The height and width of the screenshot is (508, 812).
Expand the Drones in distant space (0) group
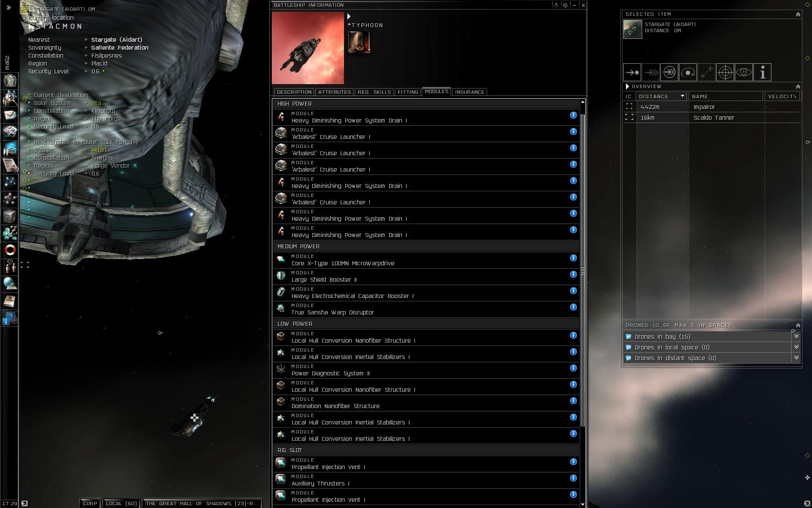[x=796, y=358]
